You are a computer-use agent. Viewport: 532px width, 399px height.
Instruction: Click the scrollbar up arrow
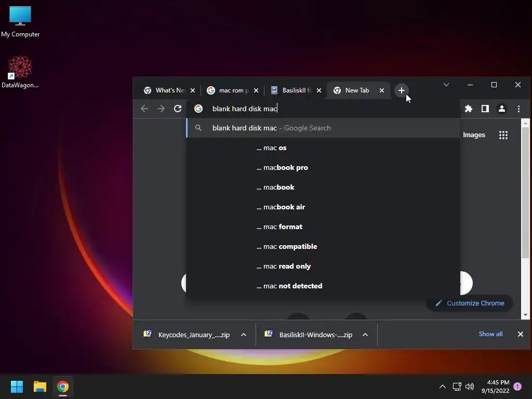525,123
